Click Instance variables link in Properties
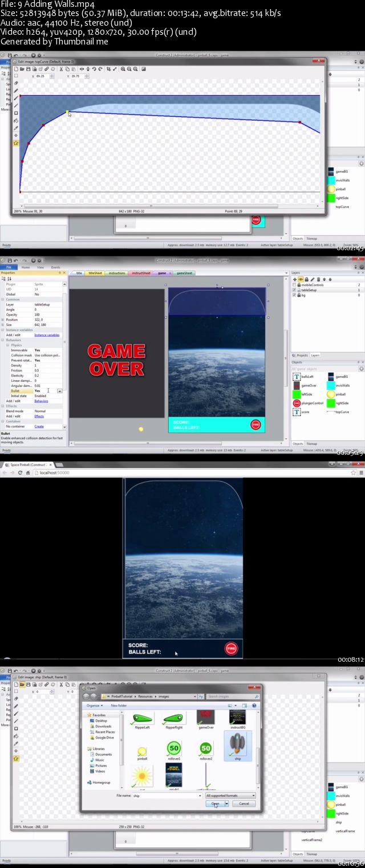The height and width of the screenshot is (868, 365). [x=47, y=335]
